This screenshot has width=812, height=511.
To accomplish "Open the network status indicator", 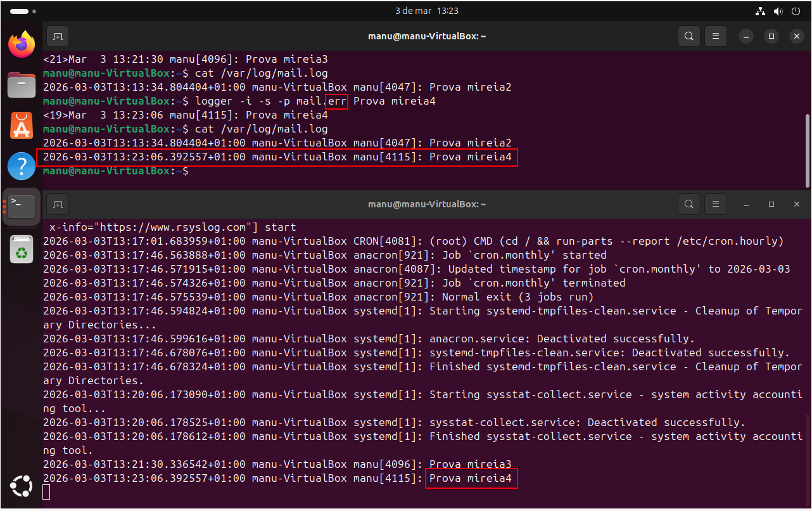I will click(x=761, y=11).
